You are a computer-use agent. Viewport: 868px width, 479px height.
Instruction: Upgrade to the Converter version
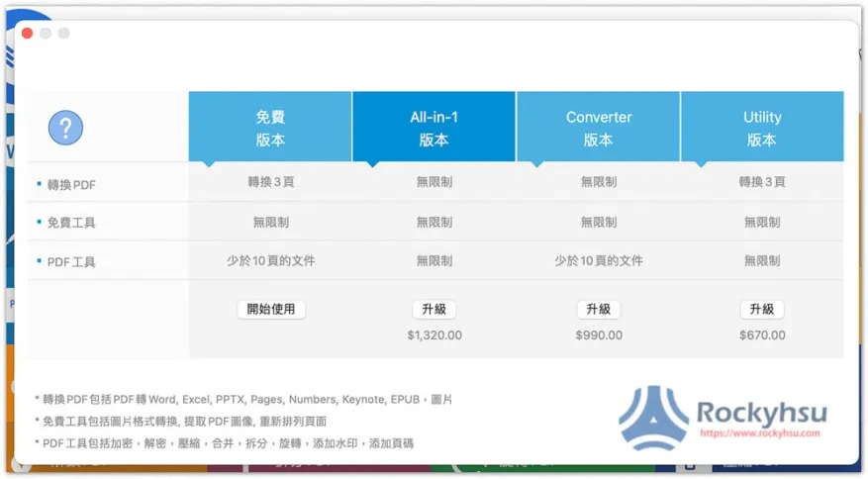598,310
